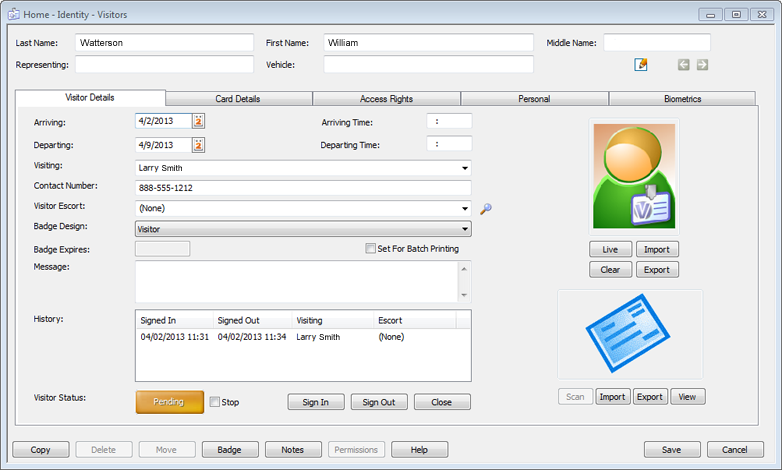This screenshot has width=782, height=470.
Task: Open the Badge Design dropdown
Action: click(465, 229)
